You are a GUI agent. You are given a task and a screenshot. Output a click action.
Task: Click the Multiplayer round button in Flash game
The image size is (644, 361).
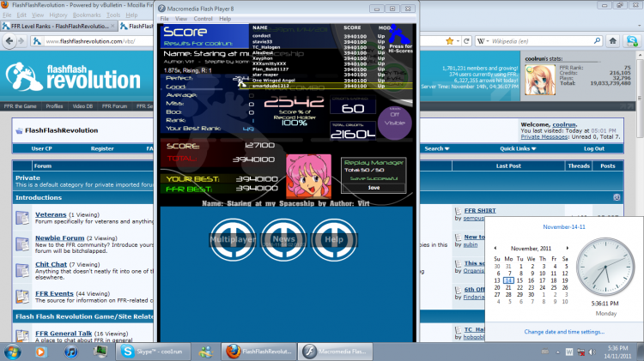[233, 239]
